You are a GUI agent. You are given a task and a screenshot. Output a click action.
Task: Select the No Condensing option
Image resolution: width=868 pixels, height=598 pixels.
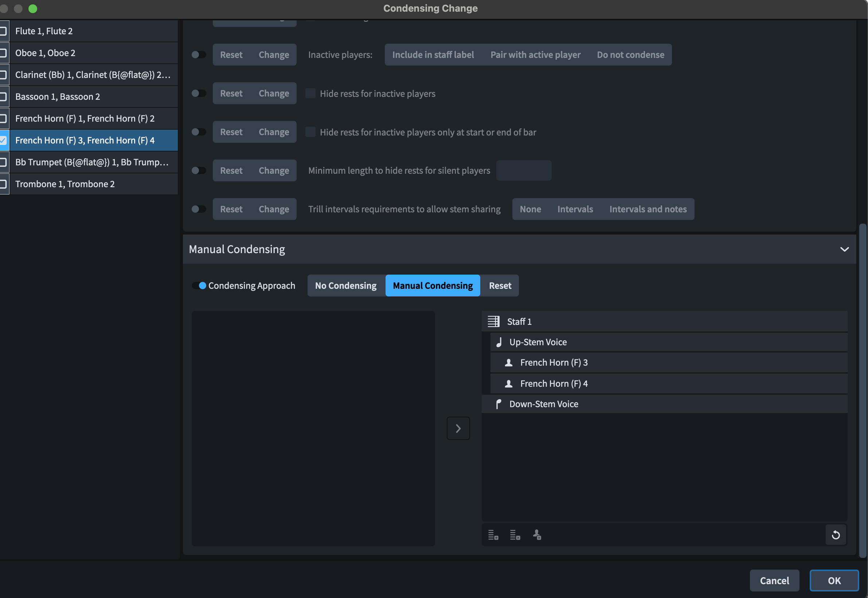point(345,286)
